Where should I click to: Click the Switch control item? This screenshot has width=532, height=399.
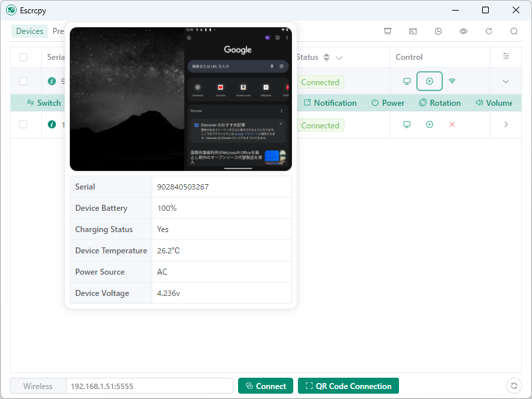[x=44, y=103]
